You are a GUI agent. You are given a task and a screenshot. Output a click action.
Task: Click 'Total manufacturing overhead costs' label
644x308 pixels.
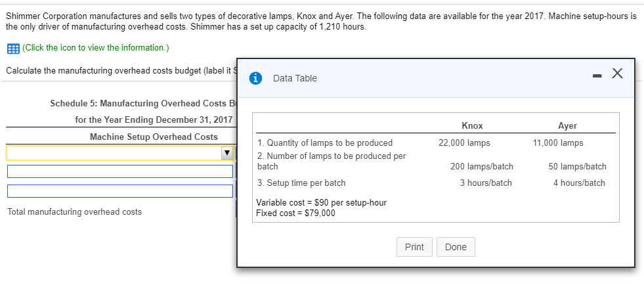pos(75,212)
